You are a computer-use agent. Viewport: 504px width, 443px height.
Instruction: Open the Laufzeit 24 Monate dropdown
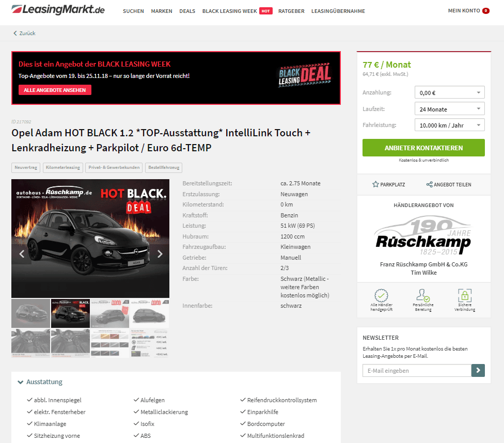449,109
